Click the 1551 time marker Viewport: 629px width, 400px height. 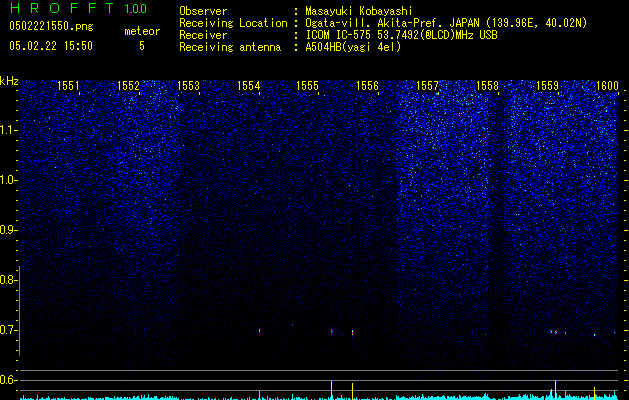(68, 86)
